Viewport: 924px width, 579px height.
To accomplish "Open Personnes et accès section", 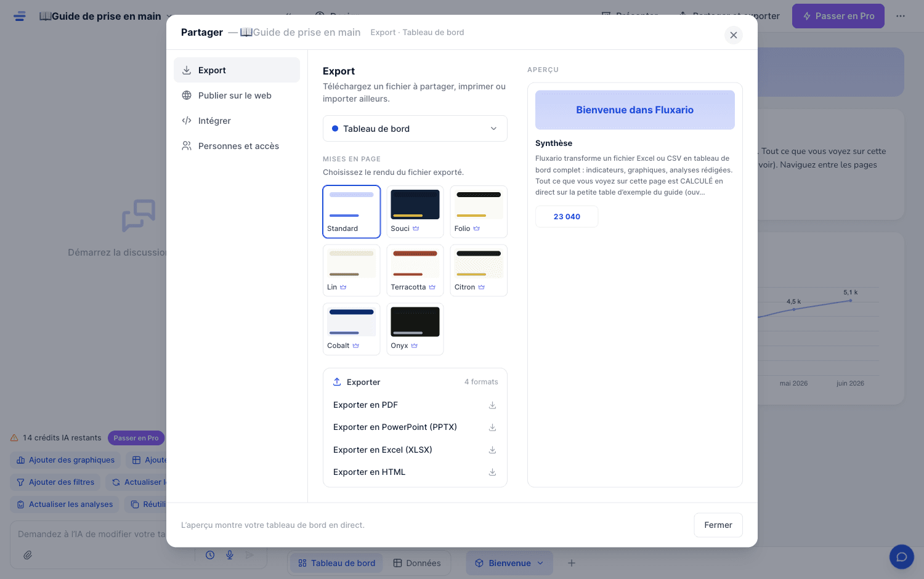I will pyautogui.click(x=237, y=146).
